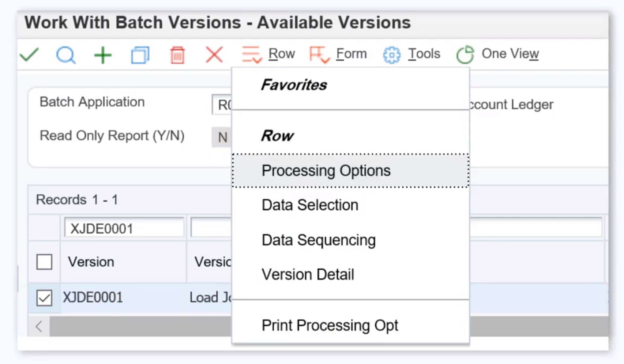
Task: Click the green plus Add icon
Action: pos(103,55)
